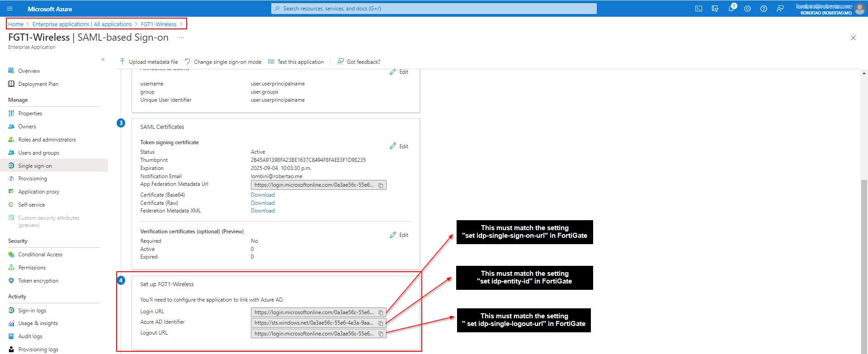Click the account avatar in top right
Screen dimensions: 868x354
coord(860,9)
